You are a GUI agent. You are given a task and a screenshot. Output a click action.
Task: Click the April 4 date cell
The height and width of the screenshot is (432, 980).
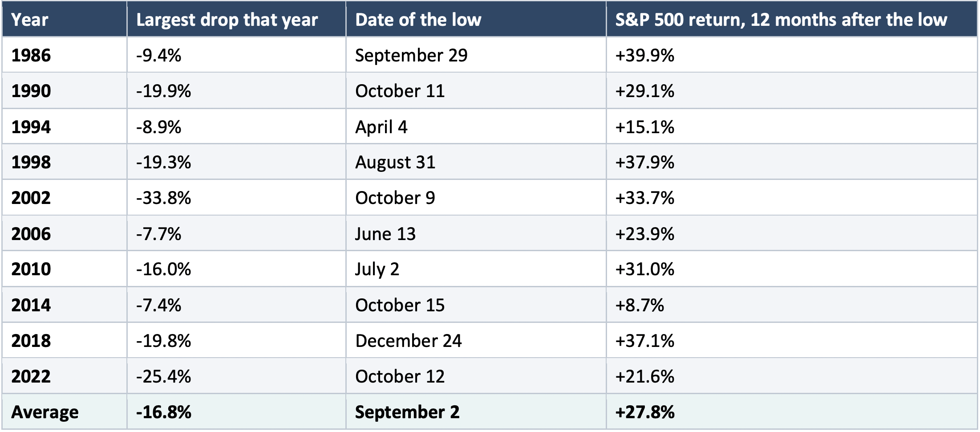click(476, 126)
